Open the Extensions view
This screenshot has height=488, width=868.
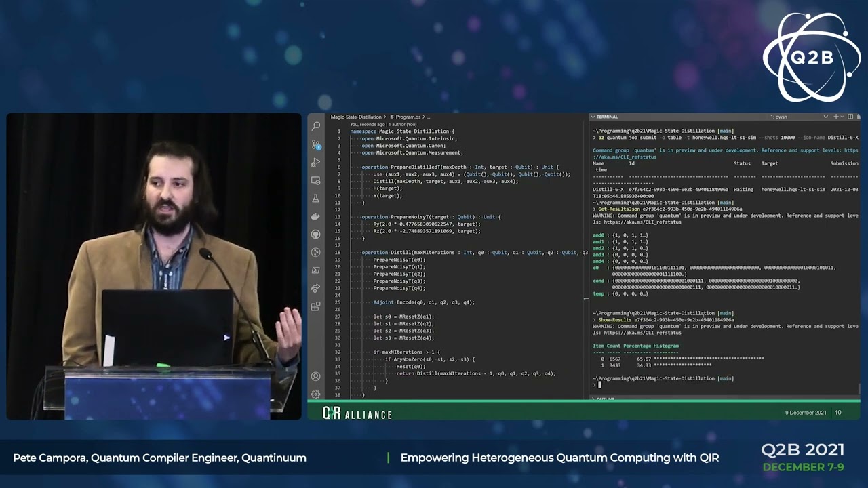coord(315,306)
